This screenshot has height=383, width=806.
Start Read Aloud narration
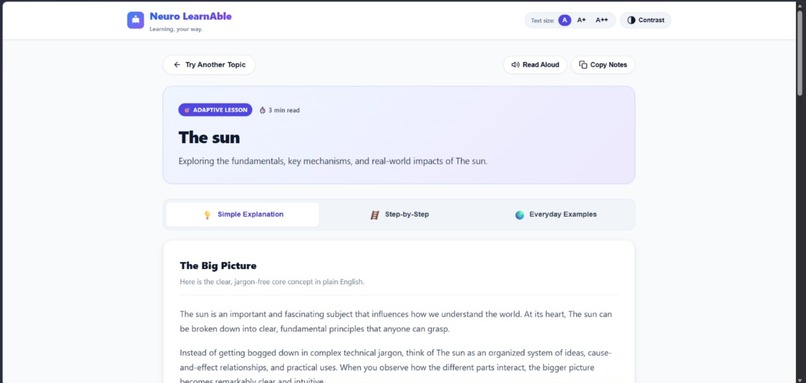pyautogui.click(x=535, y=65)
